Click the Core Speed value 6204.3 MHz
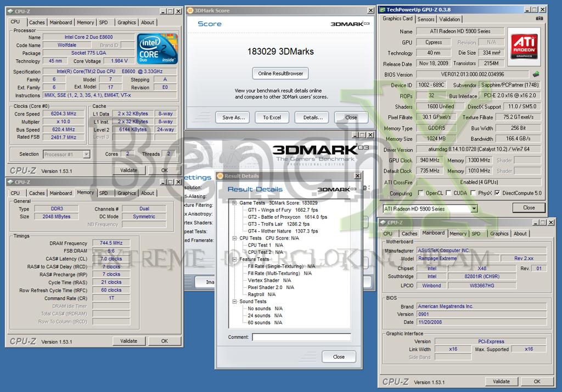This screenshot has height=392, width=562. point(64,114)
